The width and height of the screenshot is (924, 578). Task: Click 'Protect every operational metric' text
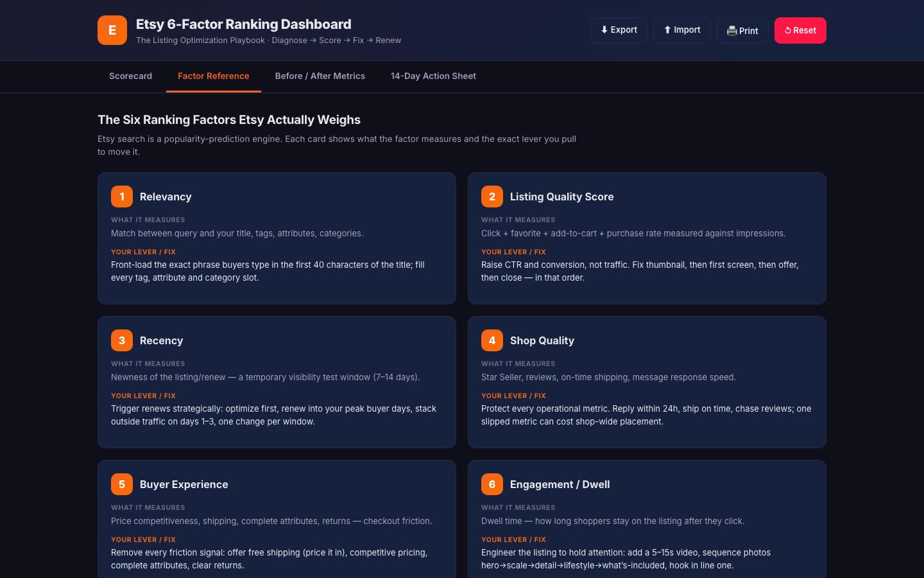[x=646, y=415]
